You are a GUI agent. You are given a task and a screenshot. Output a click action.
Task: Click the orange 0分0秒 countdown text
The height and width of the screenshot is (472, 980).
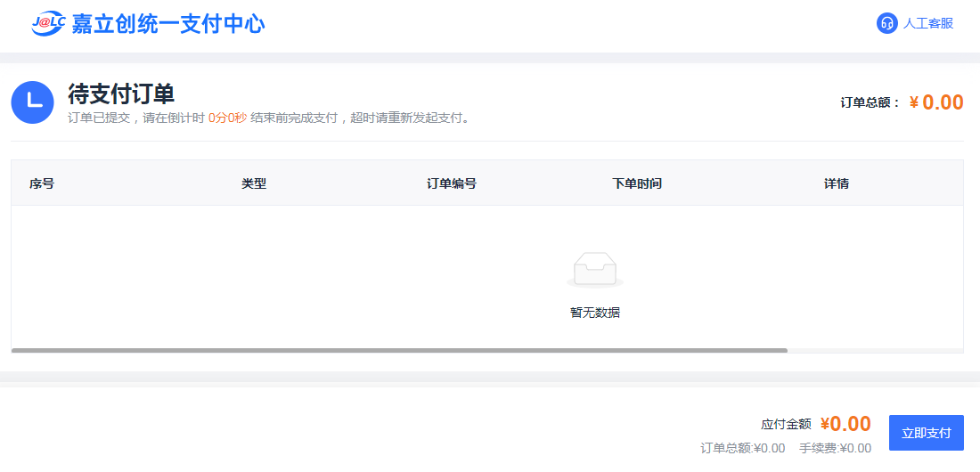point(227,118)
